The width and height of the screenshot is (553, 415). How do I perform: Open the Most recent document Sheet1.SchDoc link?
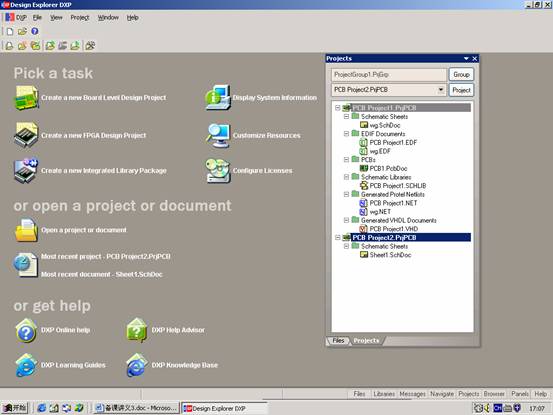pos(102,274)
